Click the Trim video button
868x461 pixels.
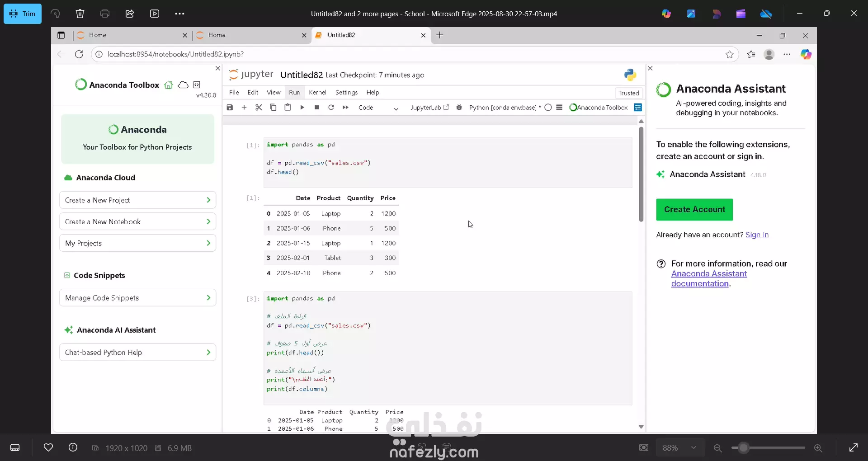pyautogui.click(x=23, y=14)
